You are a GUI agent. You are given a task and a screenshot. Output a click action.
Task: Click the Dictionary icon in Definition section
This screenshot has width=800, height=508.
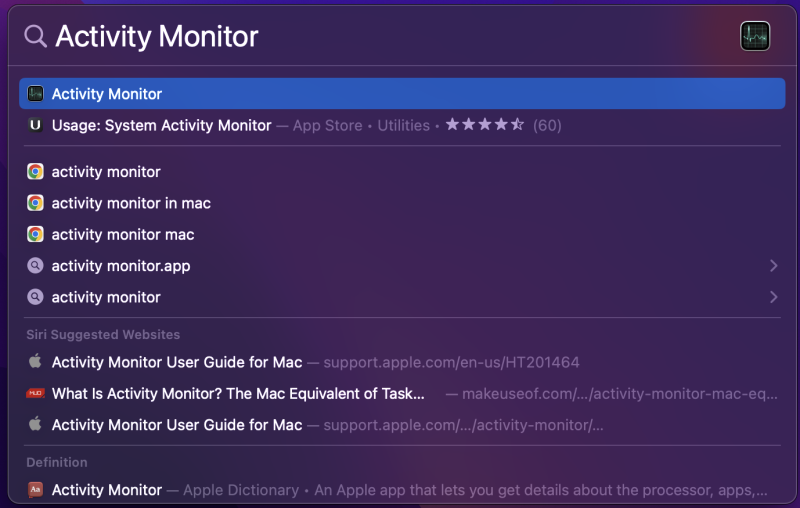click(35, 490)
